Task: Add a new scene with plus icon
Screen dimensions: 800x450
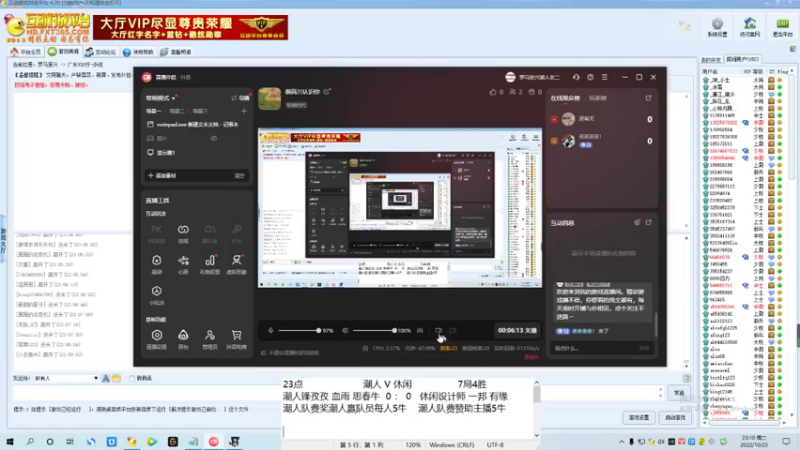Action: [x=244, y=111]
